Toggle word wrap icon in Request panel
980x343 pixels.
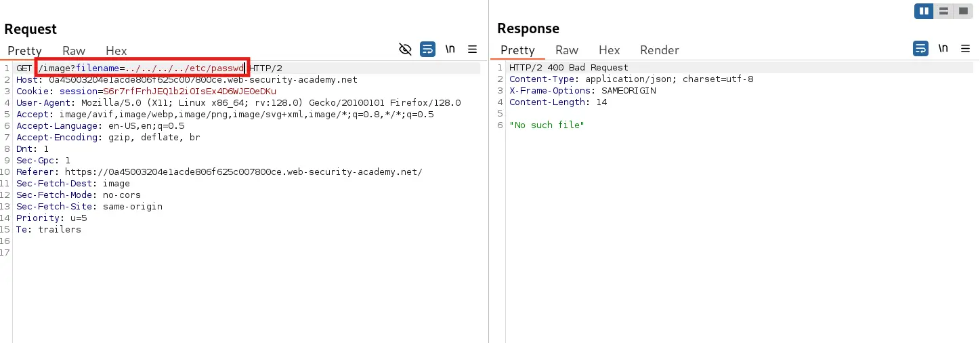pos(427,49)
